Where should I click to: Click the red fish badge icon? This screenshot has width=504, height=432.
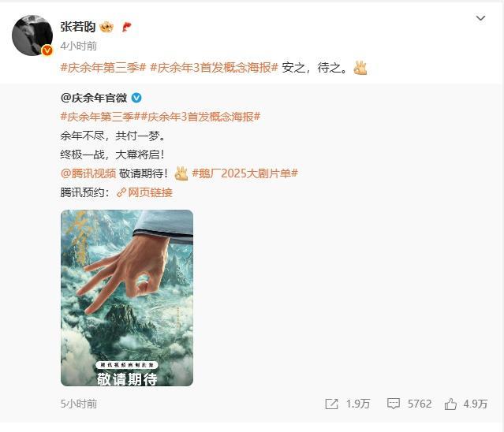pyautogui.click(x=126, y=27)
